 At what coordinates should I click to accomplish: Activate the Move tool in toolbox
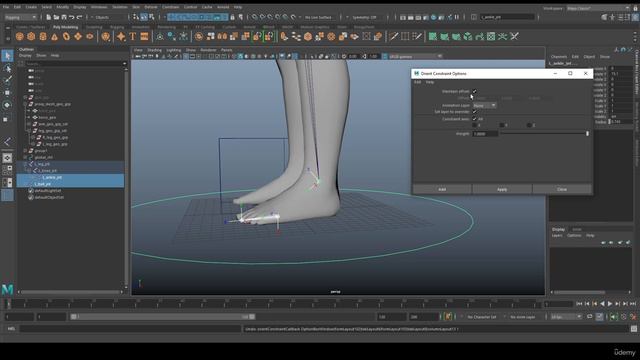7,93
